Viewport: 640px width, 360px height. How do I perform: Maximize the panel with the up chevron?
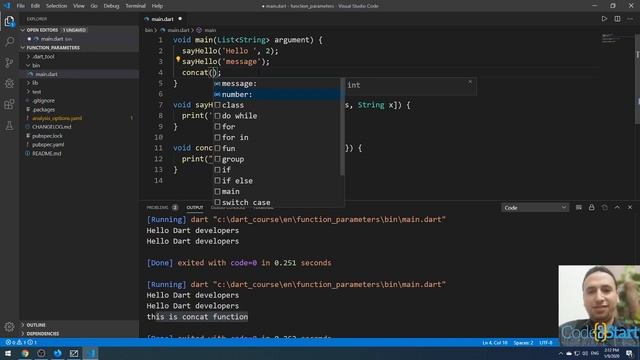tap(617, 207)
